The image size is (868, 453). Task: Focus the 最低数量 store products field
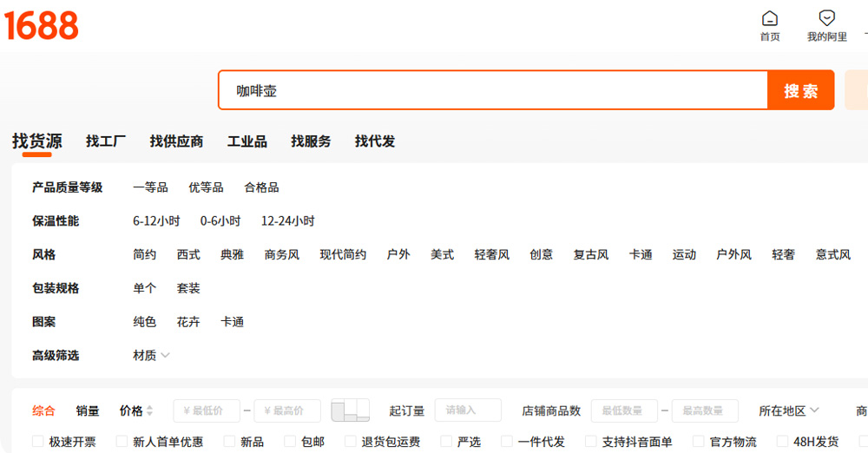click(x=624, y=410)
